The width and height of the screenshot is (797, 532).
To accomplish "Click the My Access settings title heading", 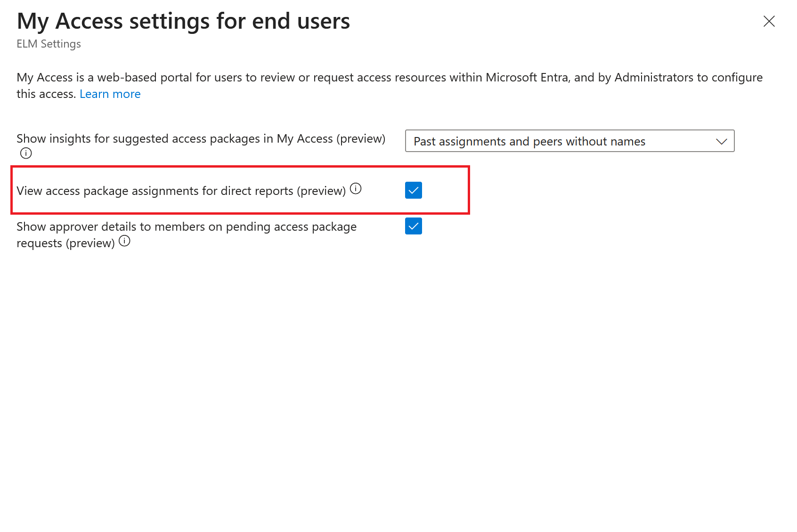I will pos(183,21).
